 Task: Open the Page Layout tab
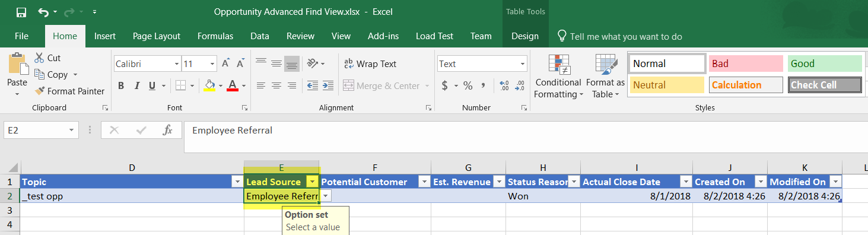[x=157, y=36]
